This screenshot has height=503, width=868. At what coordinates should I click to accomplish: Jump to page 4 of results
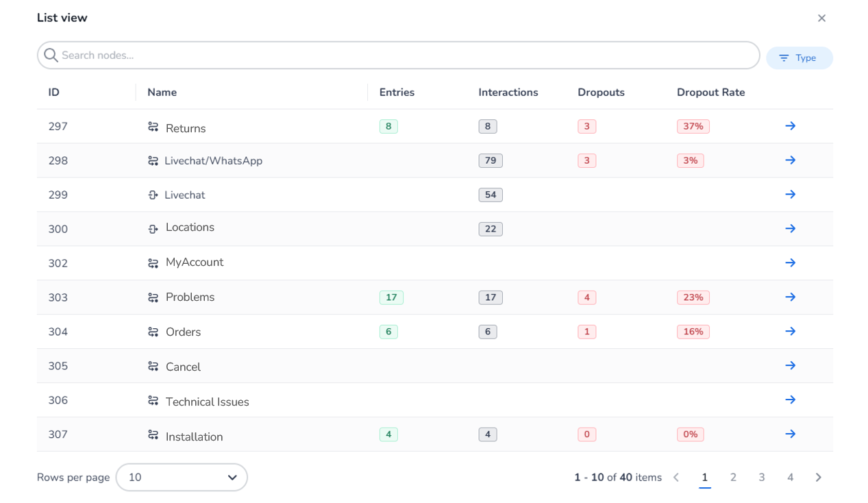pyautogui.click(x=790, y=478)
